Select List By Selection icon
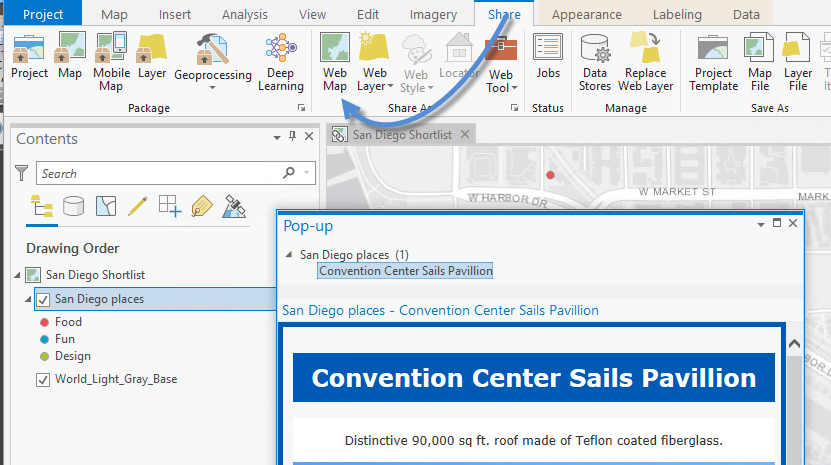The image size is (831, 465). point(106,206)
